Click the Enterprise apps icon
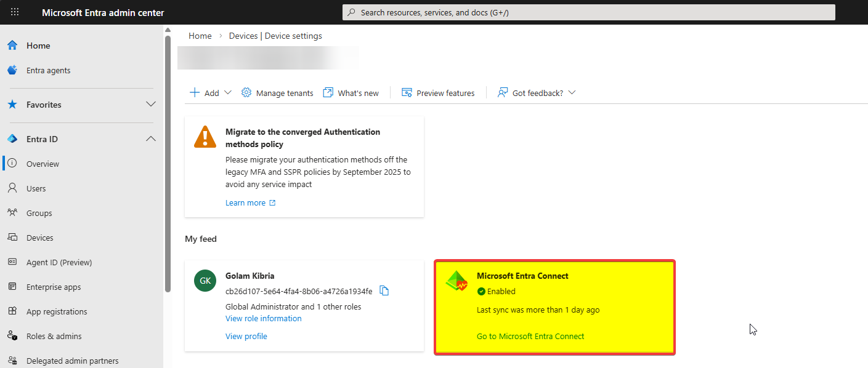This screenshot has width=868, height=368. (12, 287)
